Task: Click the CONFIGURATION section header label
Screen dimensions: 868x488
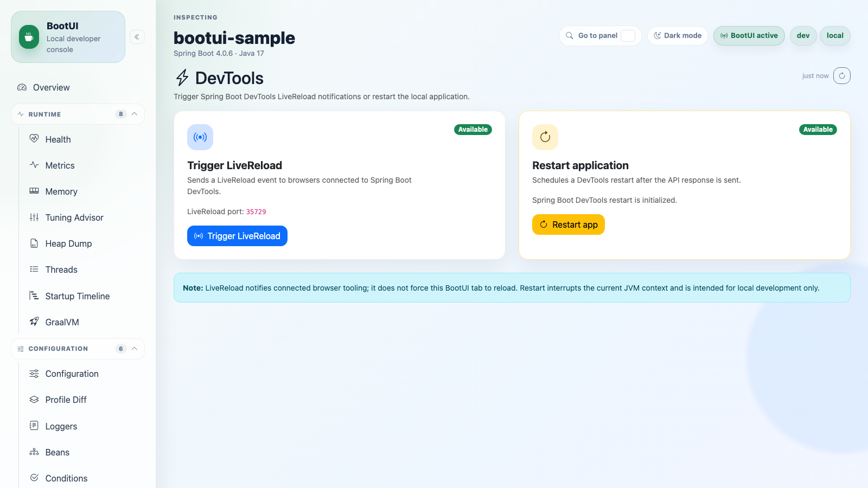Action: coord(58,349)
